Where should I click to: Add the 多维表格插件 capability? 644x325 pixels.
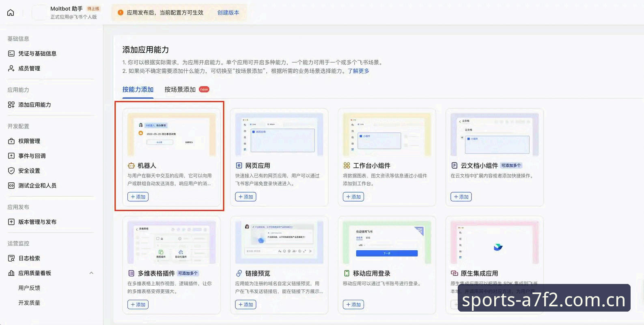[x=138, y=305]
